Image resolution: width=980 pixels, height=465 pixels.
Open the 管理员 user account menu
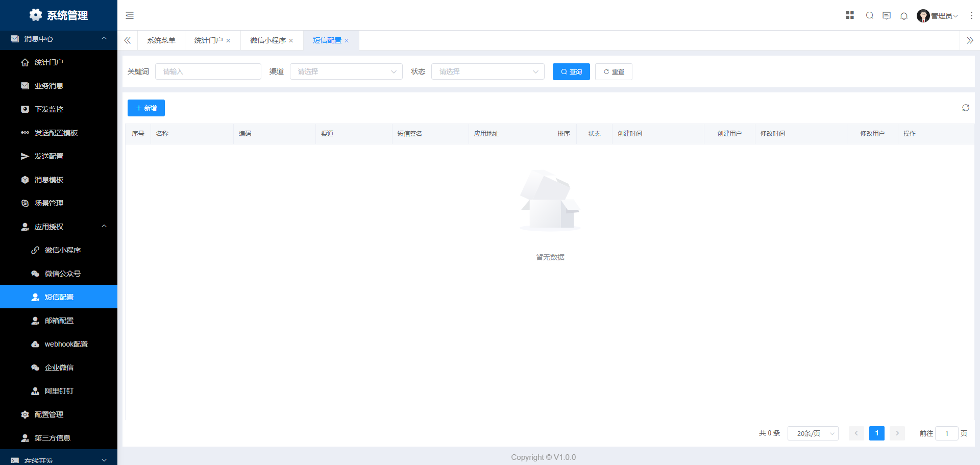(938, 16)
